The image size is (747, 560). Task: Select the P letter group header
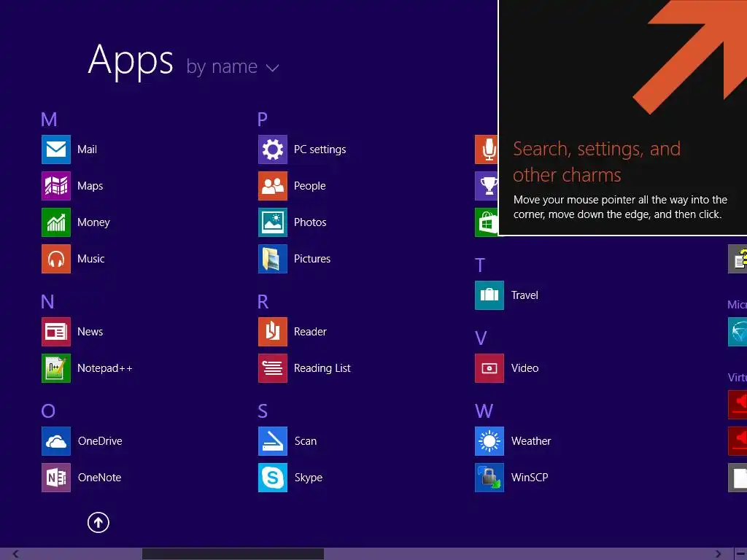point(263,119)
